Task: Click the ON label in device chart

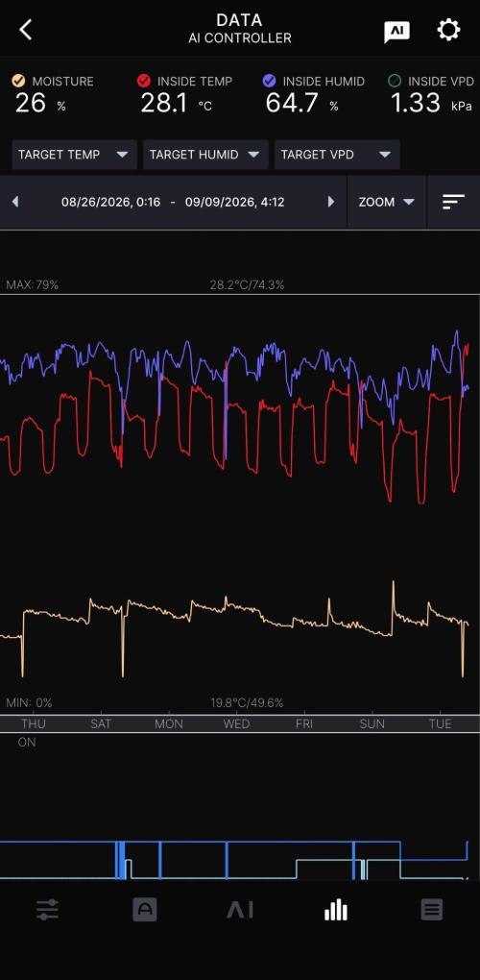Action: tap(27, 743)
